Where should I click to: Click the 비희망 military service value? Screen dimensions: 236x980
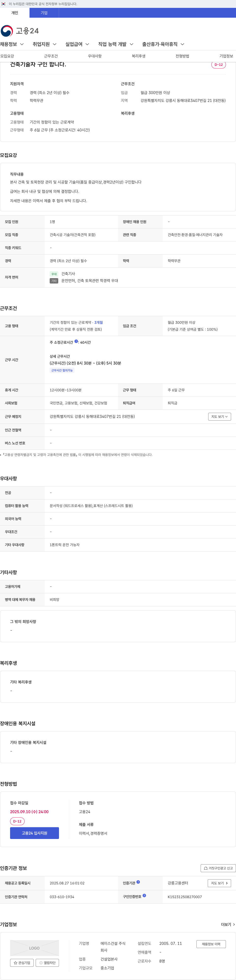(54, 599)
